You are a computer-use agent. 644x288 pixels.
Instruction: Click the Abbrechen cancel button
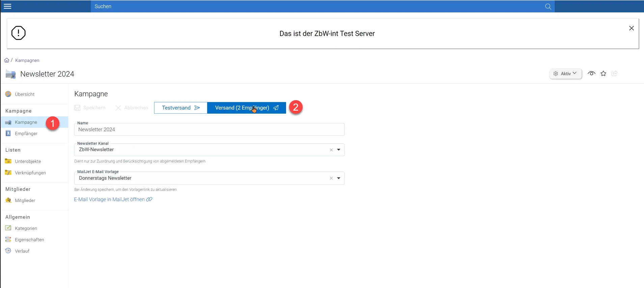(132, 108)
